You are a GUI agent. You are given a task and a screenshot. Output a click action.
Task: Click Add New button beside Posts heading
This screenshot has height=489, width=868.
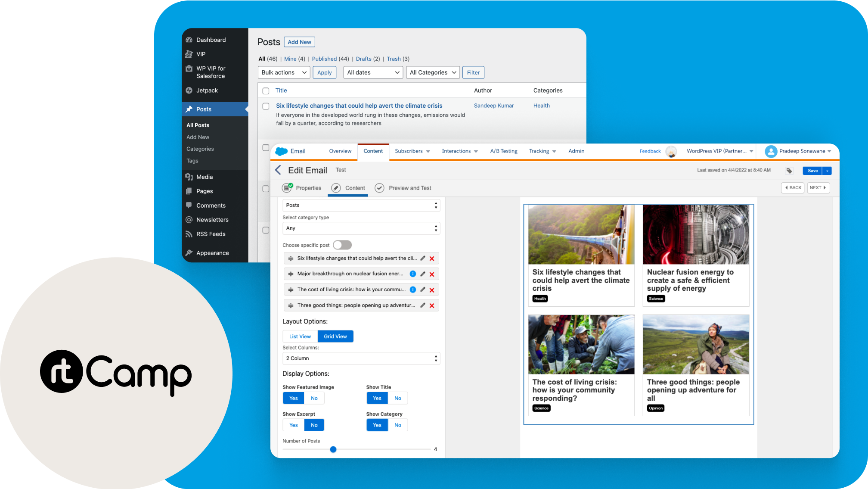click(299, 42)
